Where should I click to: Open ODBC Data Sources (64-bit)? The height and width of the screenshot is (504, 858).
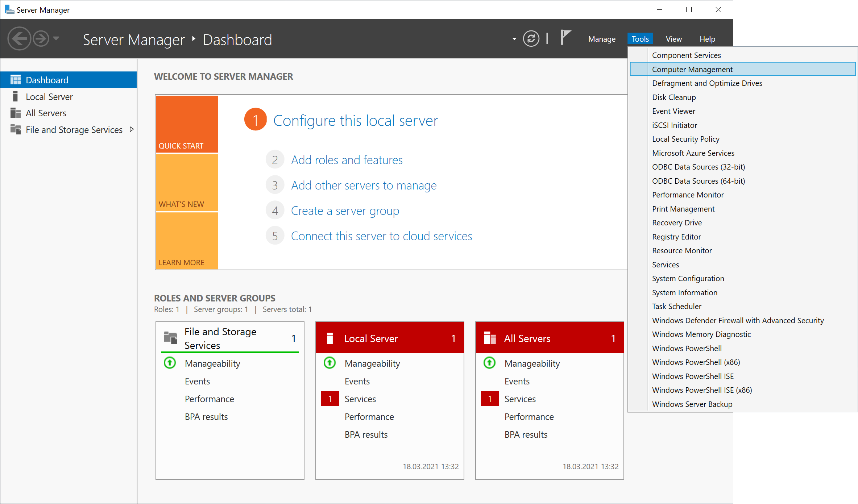tap(743, 181)
